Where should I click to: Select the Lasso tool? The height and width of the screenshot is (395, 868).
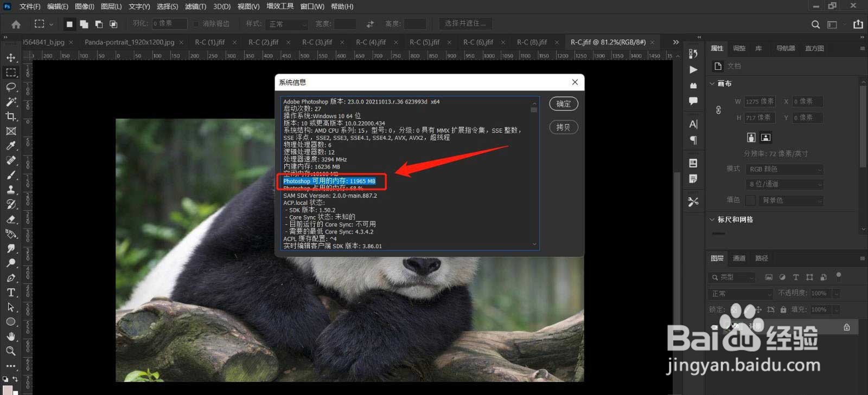pos(11,87)
